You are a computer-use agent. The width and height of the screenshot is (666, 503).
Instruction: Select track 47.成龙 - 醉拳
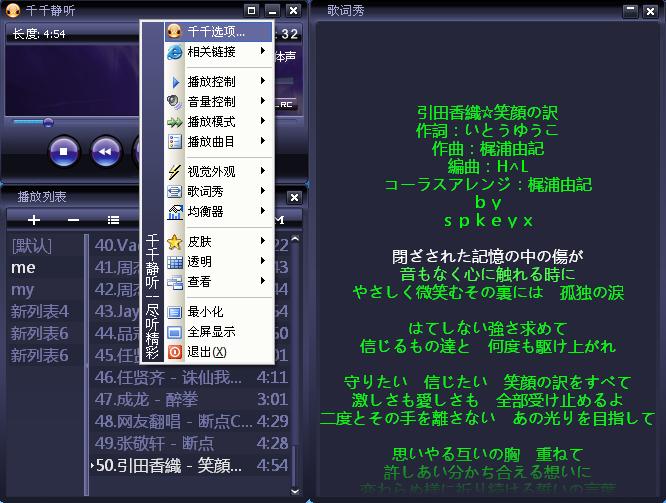point(191,399)
